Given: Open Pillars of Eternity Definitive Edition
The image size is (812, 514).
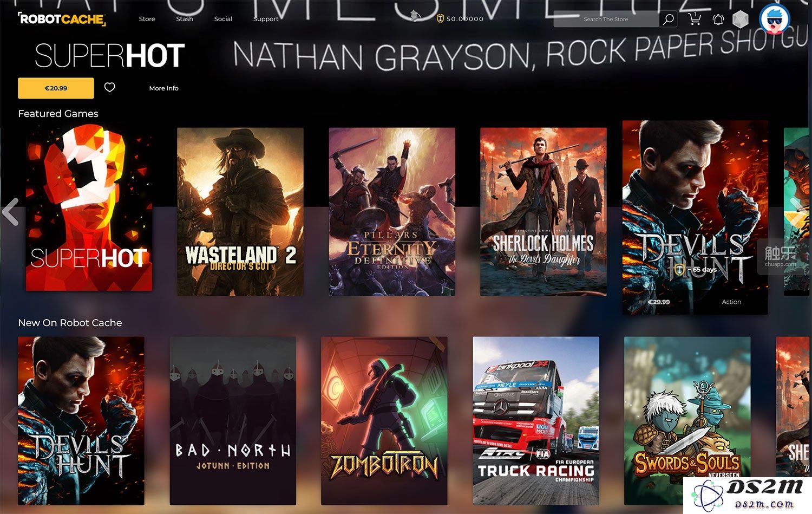Looking at the screenshot, I should pyautogui.click(x=392, y=212).
